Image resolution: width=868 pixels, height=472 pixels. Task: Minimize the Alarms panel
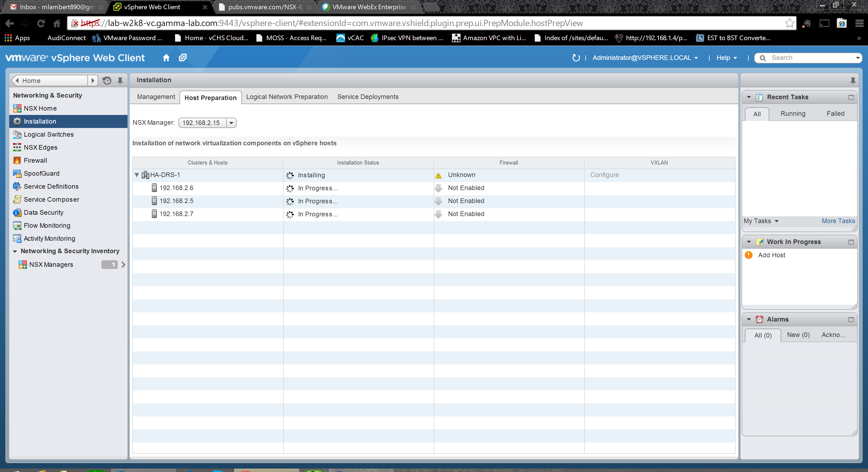coord(851,319)
